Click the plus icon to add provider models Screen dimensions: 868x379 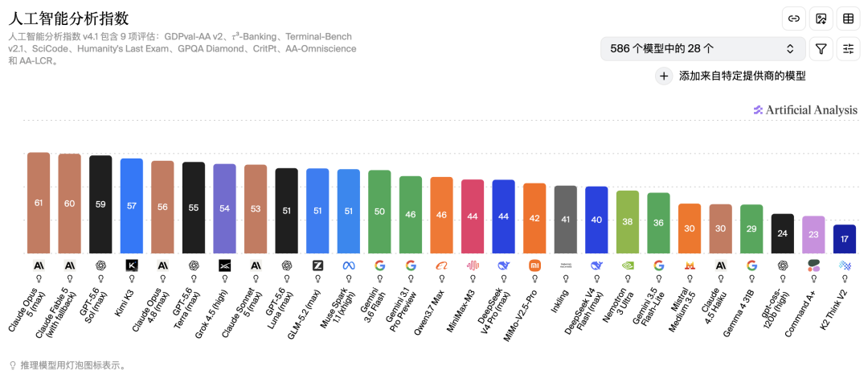coord(664,76)
